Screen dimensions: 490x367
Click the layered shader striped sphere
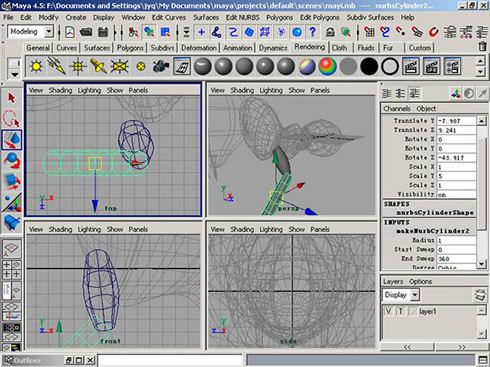pos(307,66)
